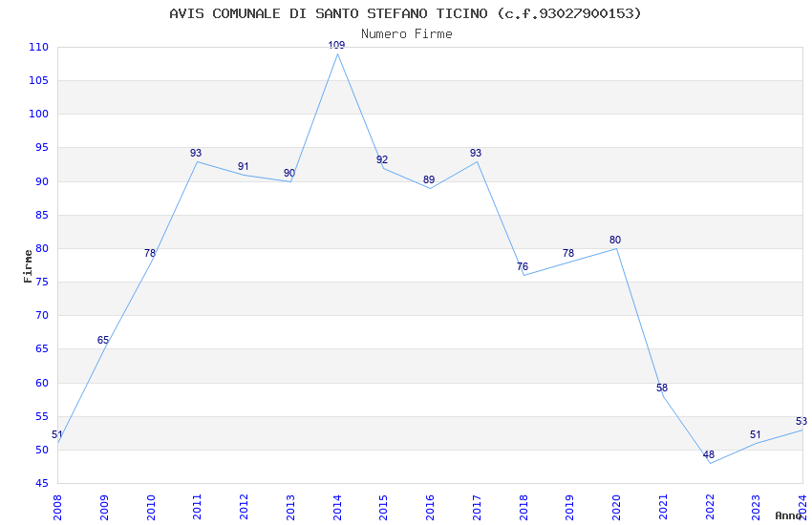
Task: Click the vertical 'Firme' axis title
Action: [x=28, y=266]
